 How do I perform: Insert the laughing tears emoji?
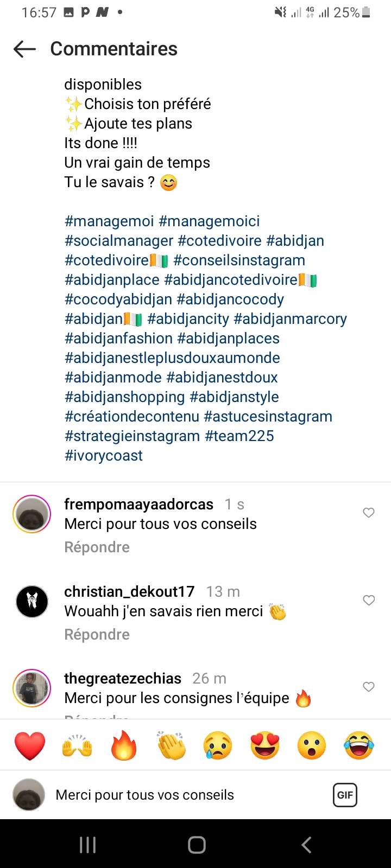click(x=359, y=746)
